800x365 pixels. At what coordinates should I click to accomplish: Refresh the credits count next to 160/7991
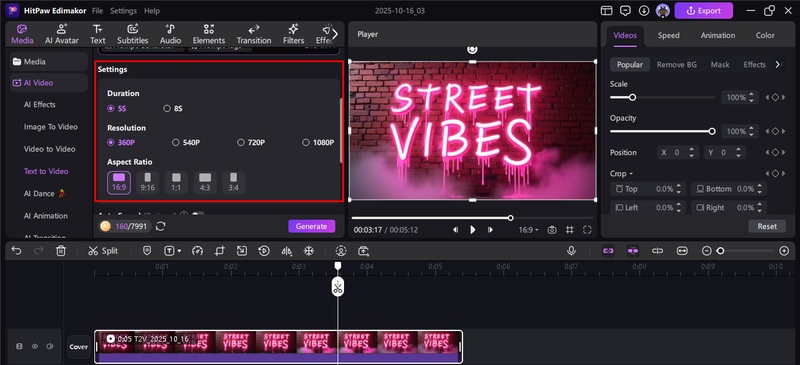(x=161, y=226)
